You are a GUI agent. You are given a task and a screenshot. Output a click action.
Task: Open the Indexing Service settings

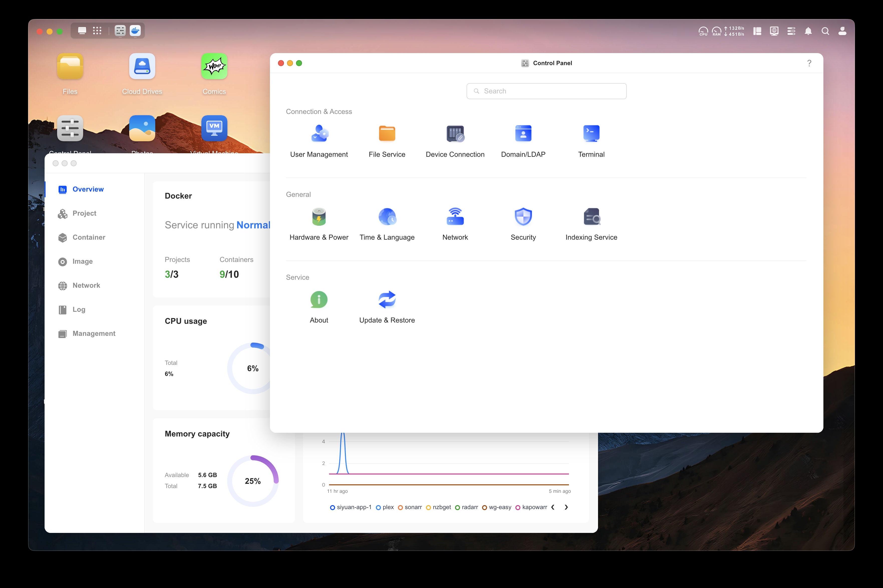(591, 223)
